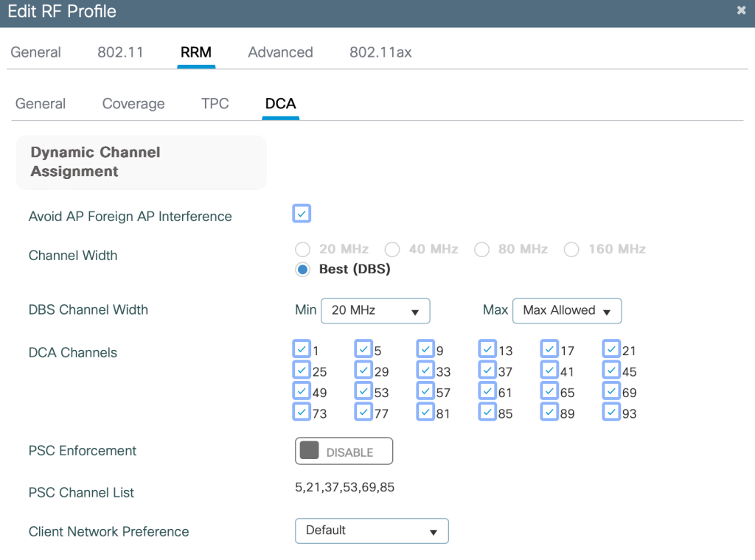
Task: Switch to the 802.11ax tab
Action: 380,52
